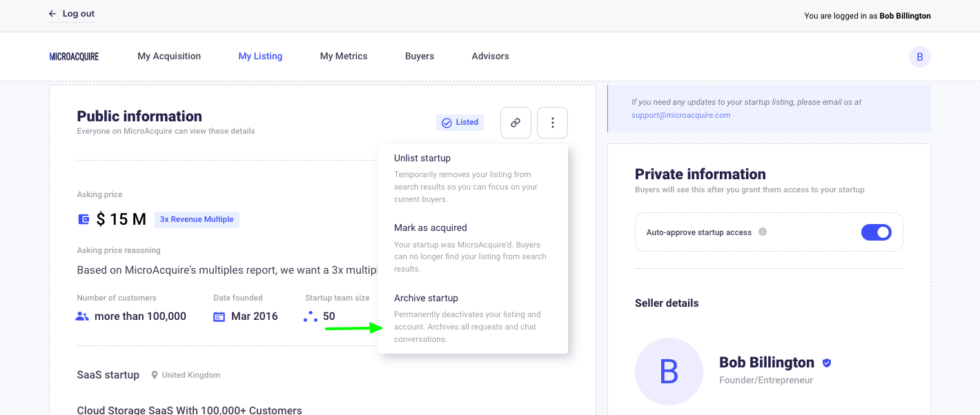Click the info icon beside Auto-approve
Image resolution: width=980 pixels, height=415 pixels.
pos(763,232)
